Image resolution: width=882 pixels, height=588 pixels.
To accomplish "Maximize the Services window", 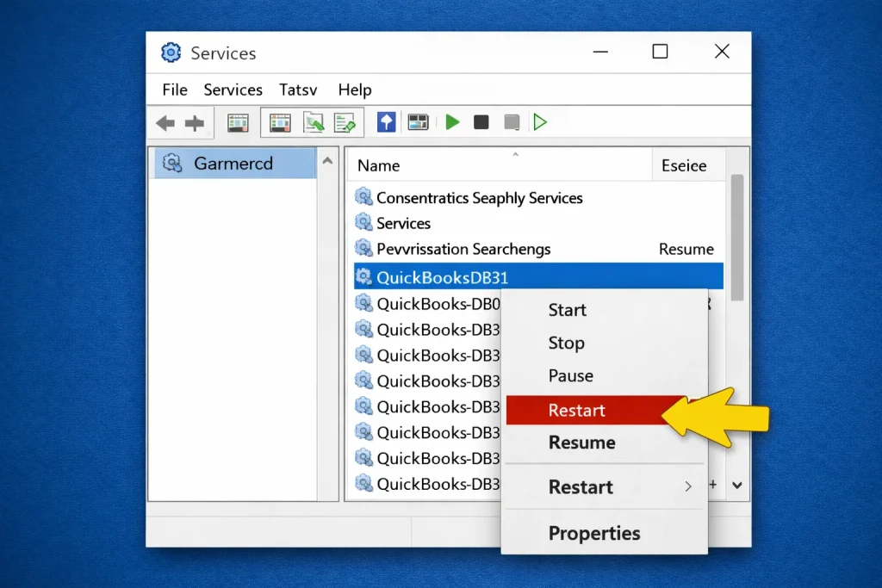I will coord(660,52).
